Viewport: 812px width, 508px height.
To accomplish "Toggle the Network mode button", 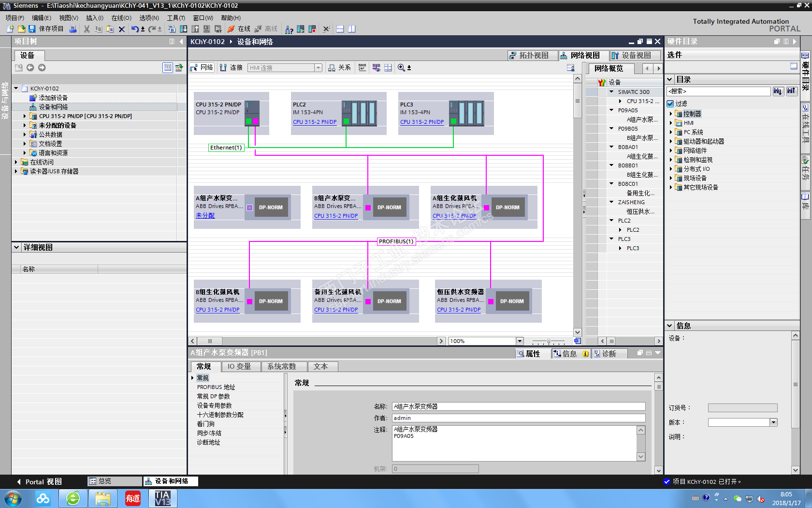I will pos(202,68).
